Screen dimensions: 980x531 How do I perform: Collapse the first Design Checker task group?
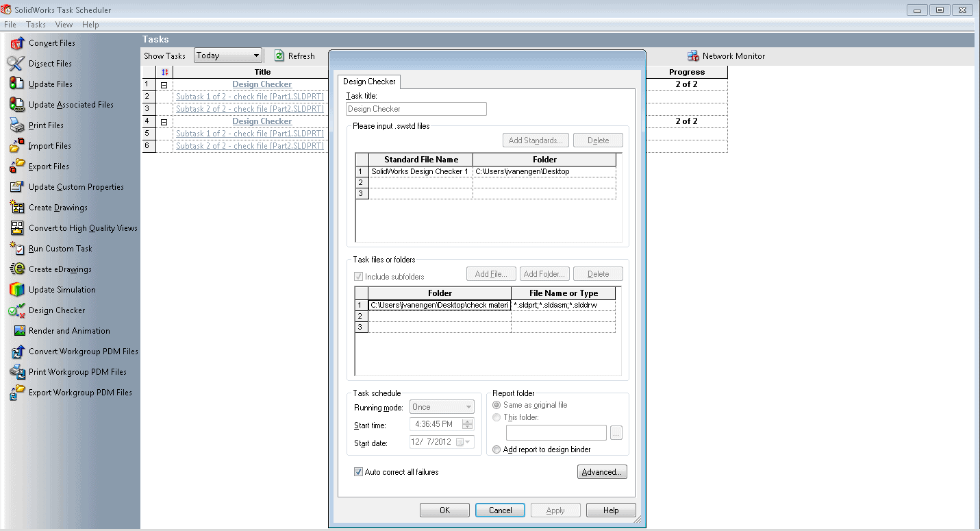164,85
